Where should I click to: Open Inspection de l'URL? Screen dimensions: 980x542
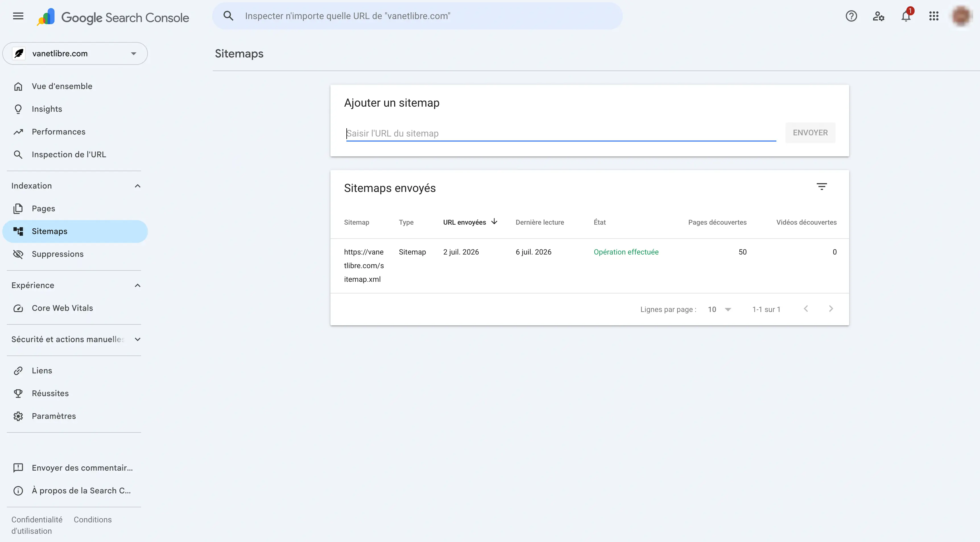click(75, 155)
